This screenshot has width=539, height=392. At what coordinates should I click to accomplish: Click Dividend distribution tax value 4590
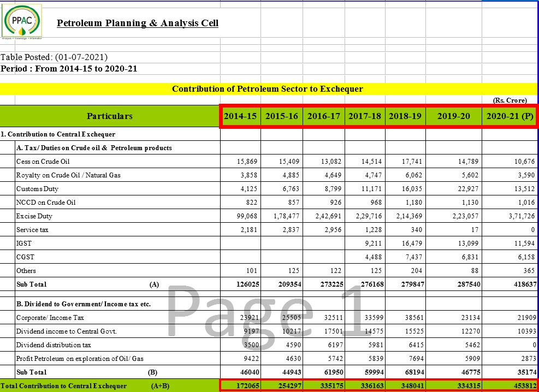pyautogui.click(x=294, y=345)
